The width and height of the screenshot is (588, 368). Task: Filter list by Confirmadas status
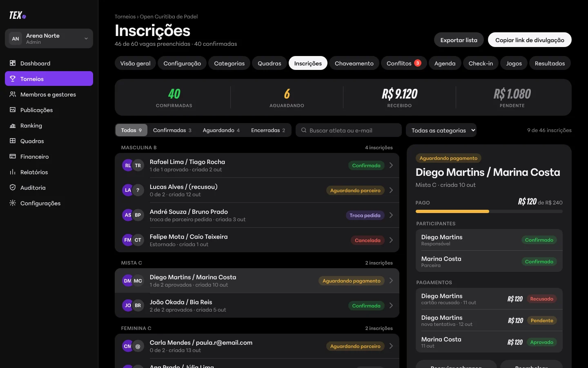point(172,130)
